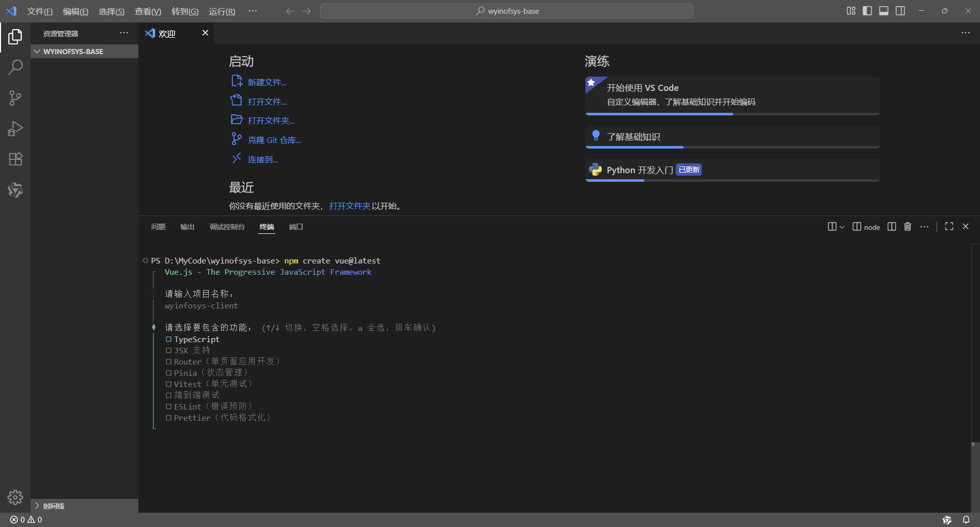Open Run and Debug view
This screenshot has height=527, width=980.
(15, 129)
